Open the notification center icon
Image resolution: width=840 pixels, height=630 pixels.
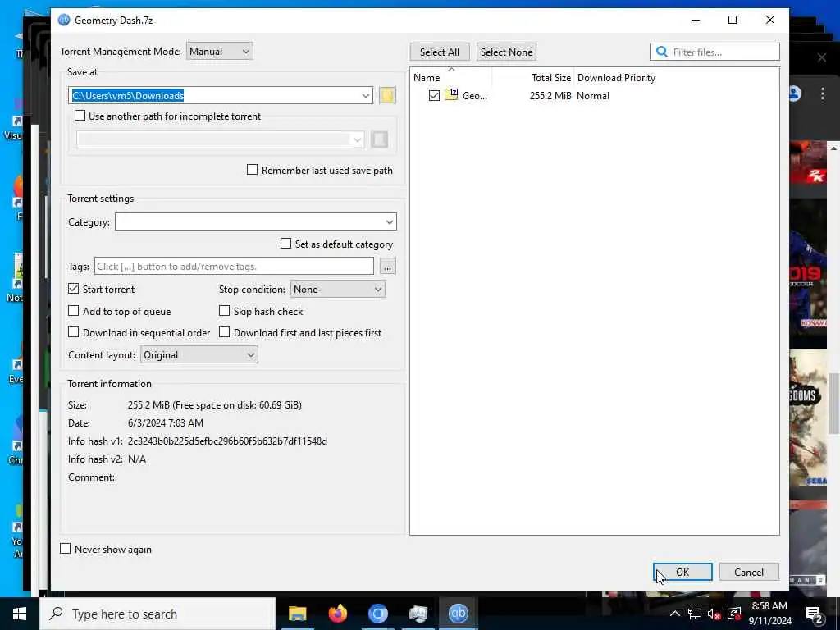(815, 614)
